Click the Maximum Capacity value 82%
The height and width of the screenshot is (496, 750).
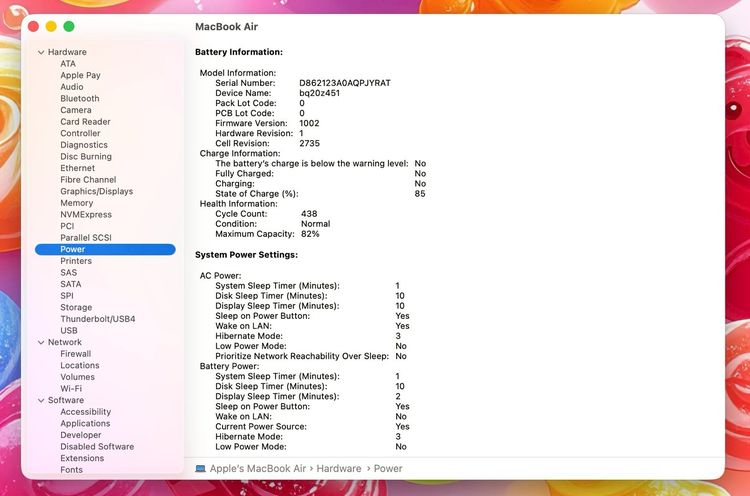click(310, 234)
